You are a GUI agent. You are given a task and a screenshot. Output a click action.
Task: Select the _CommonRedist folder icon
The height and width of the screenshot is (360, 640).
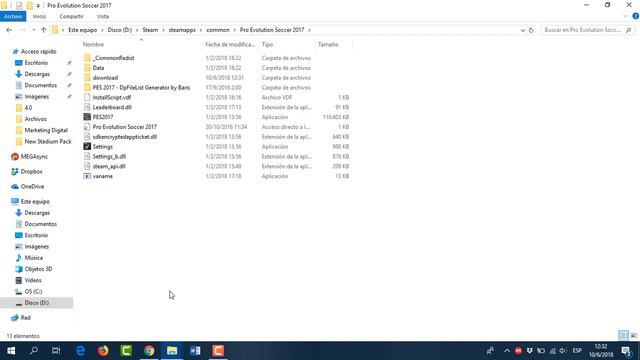(x=87, y=58)
